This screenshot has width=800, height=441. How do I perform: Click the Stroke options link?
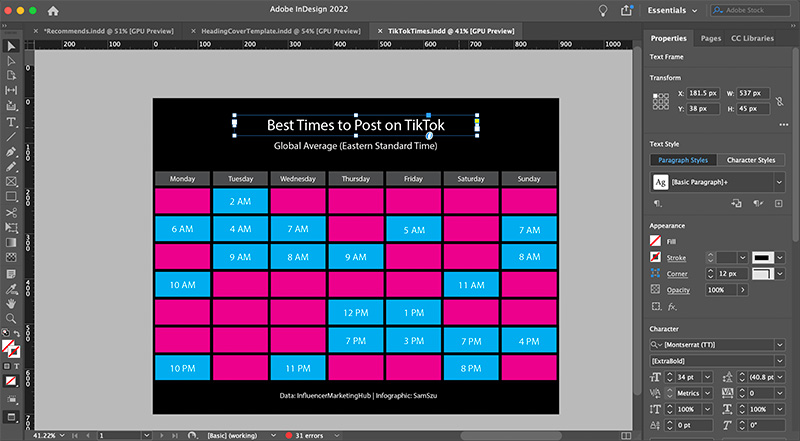[x=676, y=258]
